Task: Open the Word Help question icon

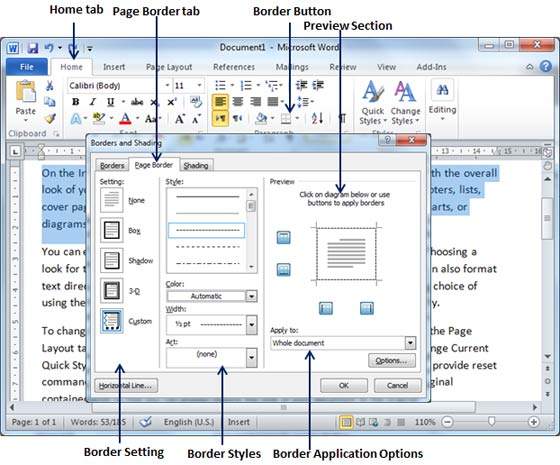Action: pyautogui.click(x=546, y=66)
